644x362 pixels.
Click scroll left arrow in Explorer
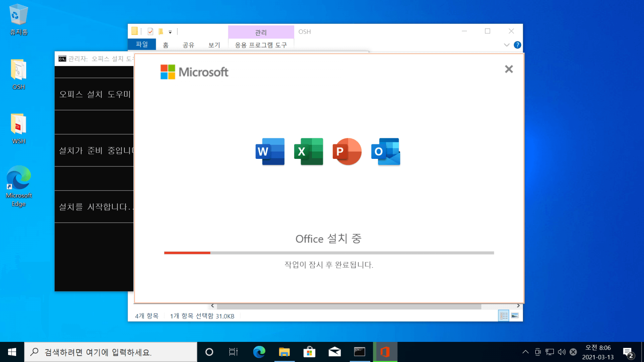click(x=213, y=306)
